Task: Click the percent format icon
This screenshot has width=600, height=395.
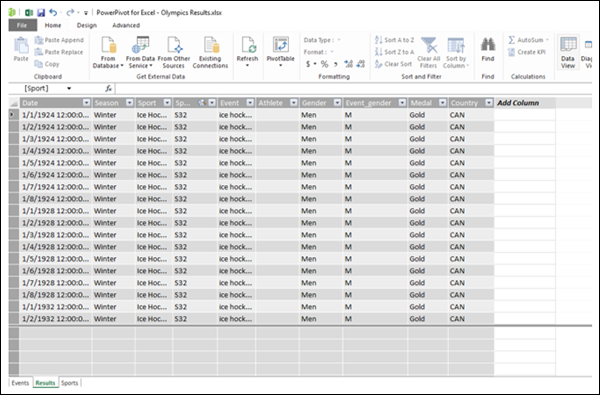Action: [x=324, y=64]
